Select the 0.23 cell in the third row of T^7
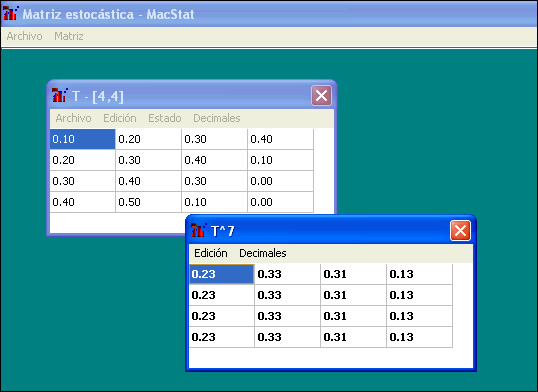Screen dimensions: 538x392 pyautogui.click(x=222, y=316)
